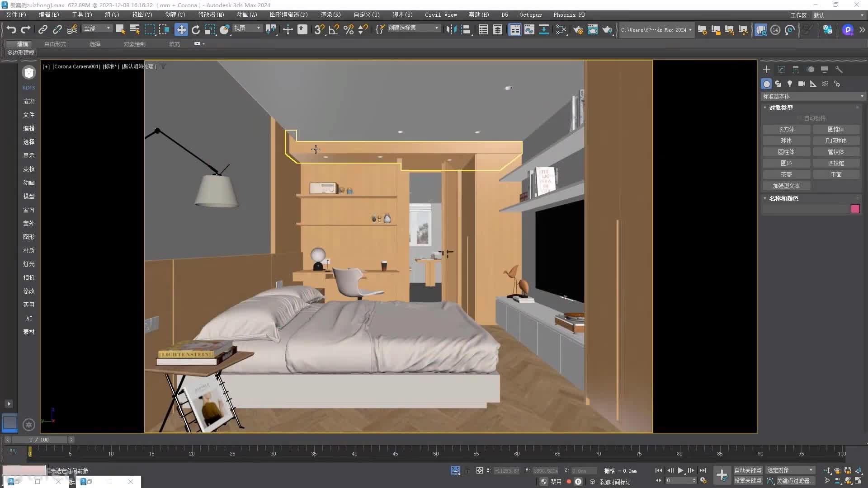The height and width of the screenshot is (488, 868).
Task: Toggle 设置关键点 set key mode
Action: click(x=748, y=480)
